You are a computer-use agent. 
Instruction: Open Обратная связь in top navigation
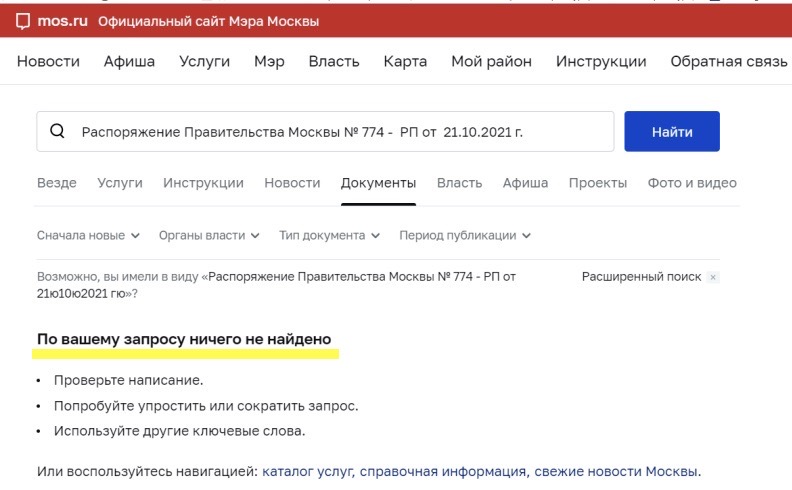[x=729, y=61]
